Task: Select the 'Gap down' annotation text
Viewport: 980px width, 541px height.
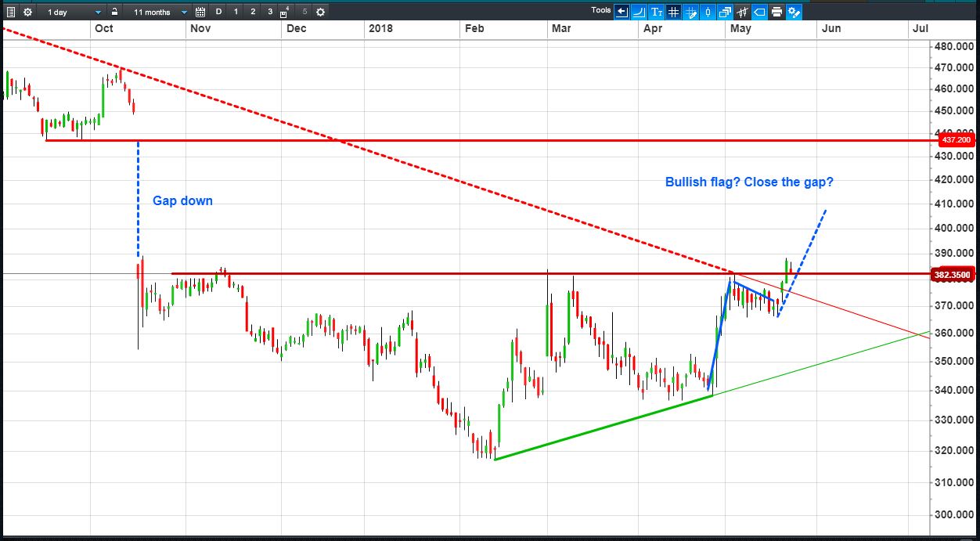Action: (182, 201)
